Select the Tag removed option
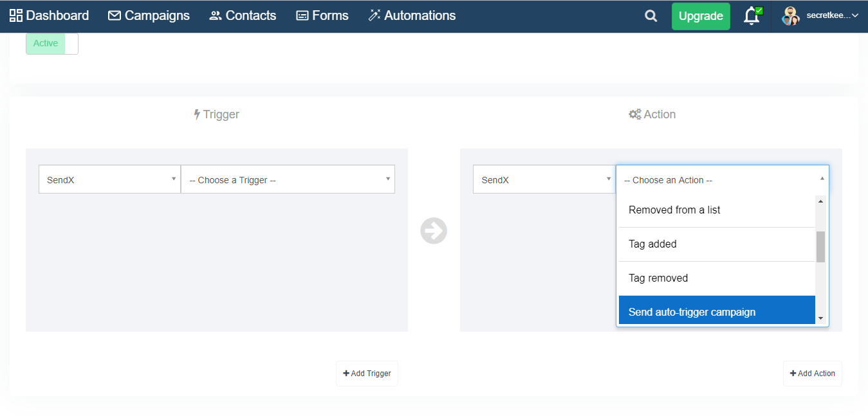868x416 pixels. tap(716, 278)
